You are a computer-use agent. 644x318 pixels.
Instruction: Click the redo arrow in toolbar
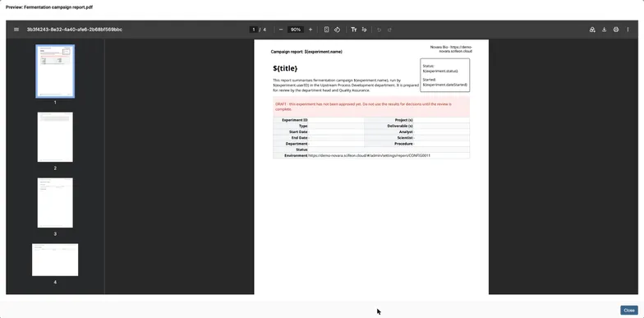click(x=389, y=30)
